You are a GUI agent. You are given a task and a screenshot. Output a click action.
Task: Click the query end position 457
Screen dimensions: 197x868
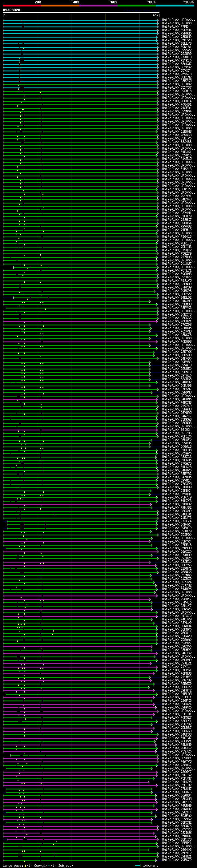(155, 15)
